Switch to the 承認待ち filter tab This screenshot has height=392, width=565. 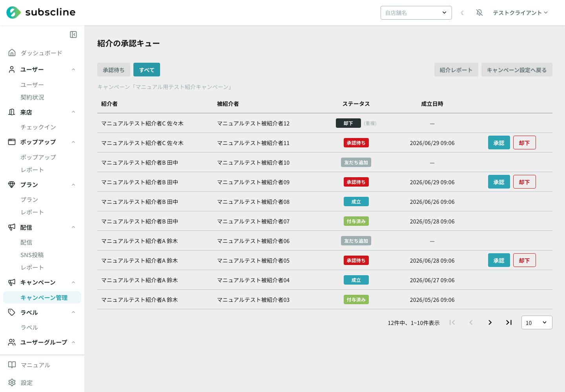pyautogui.click(x=114, y=70)
